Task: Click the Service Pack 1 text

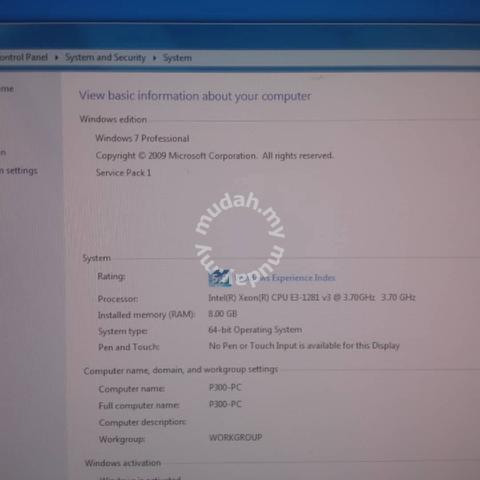Action: tap(123, 173)
